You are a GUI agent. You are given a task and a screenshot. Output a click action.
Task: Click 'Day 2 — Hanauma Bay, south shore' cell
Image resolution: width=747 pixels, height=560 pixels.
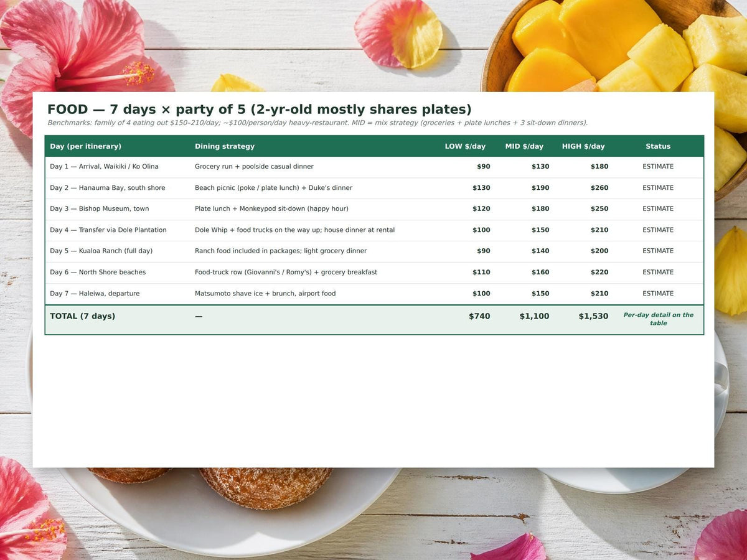108,188
